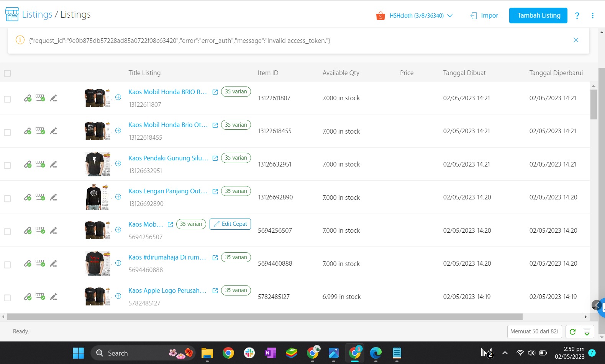Click the download icon beside the refresh button

587,332
